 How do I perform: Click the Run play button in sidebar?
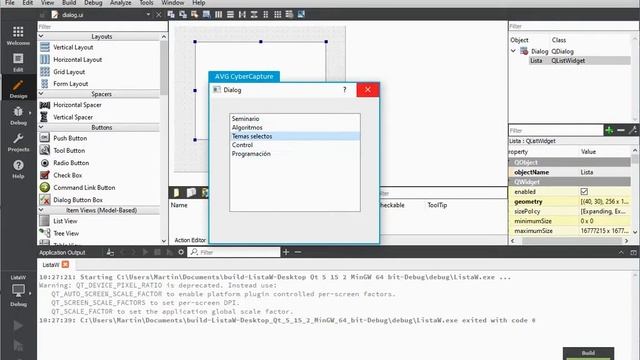coord(18,325)
